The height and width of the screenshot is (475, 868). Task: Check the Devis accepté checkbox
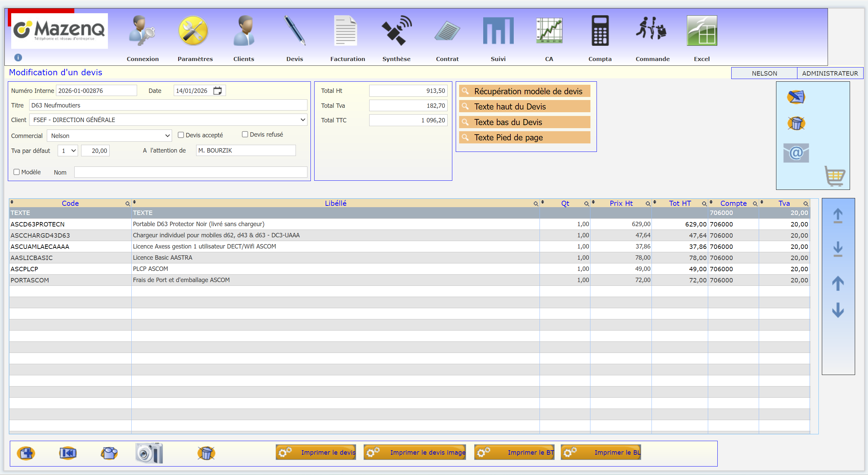coord(181,135)
